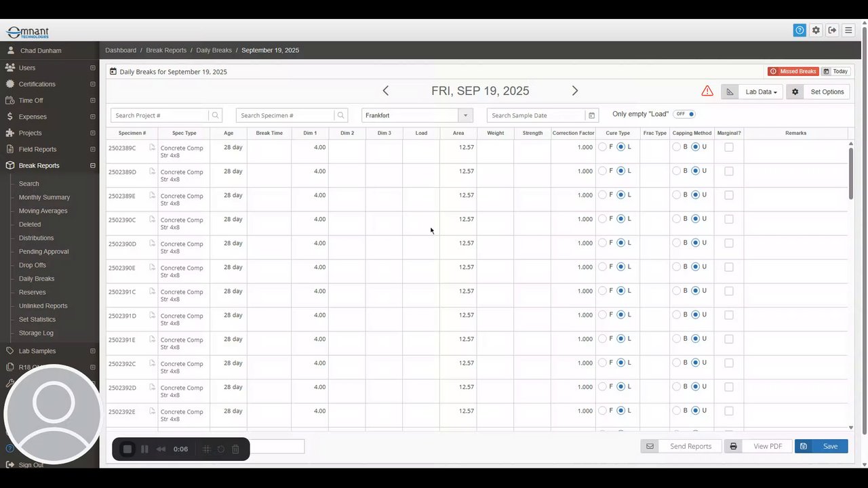Click the Lab Samples tag icon

[9, 351]
